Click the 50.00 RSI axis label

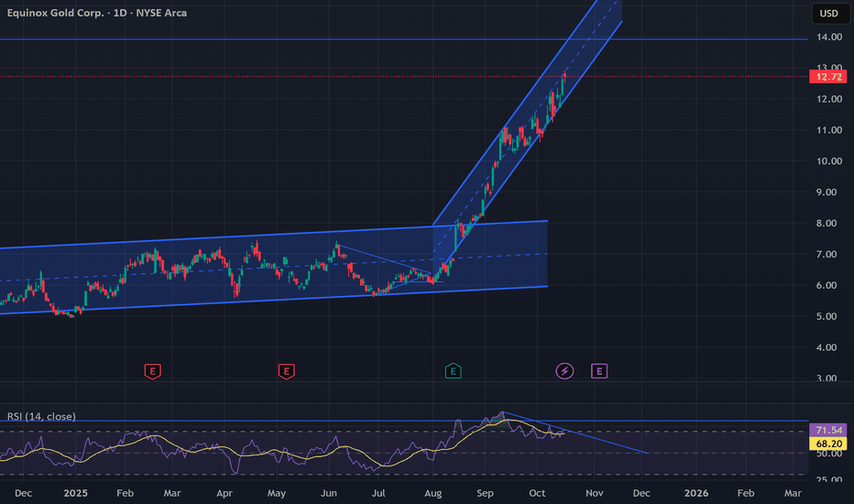829,454
